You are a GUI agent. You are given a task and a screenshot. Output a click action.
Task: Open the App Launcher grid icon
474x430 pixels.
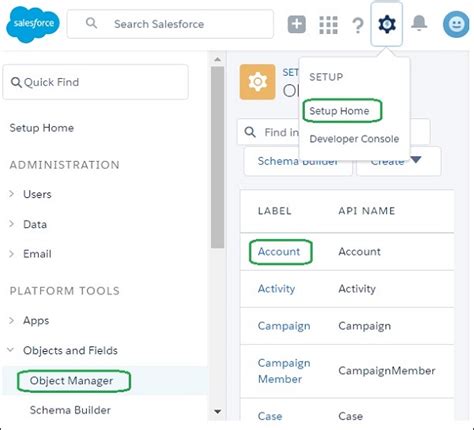(x=328, y=25)
